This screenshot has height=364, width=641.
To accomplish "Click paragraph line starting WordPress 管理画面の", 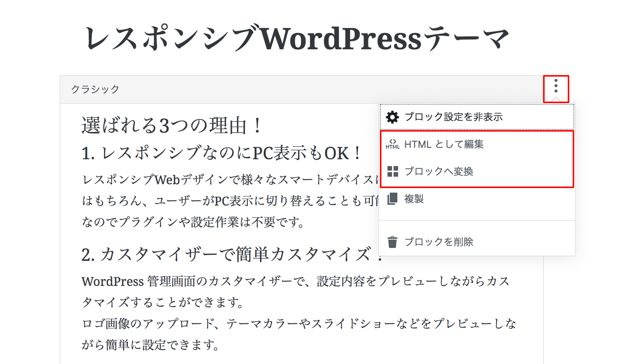I will [x=296, y=281].
